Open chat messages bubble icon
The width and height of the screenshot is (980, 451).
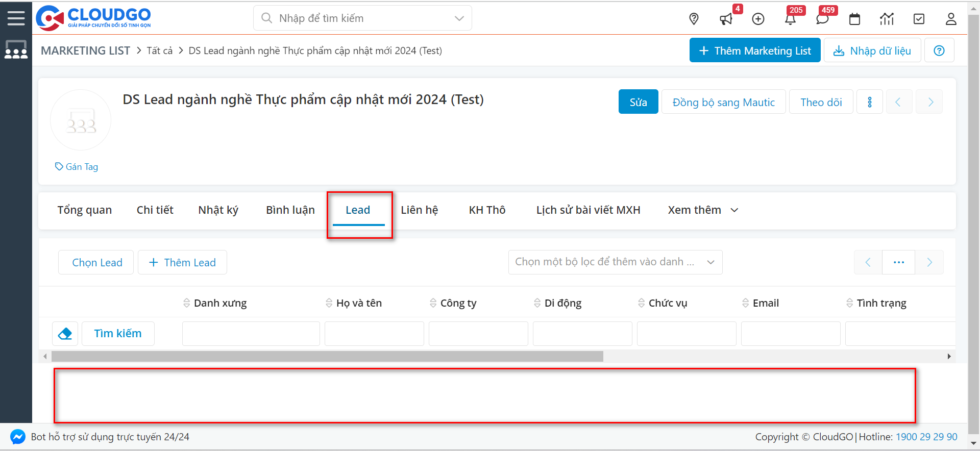pos(822,19)
